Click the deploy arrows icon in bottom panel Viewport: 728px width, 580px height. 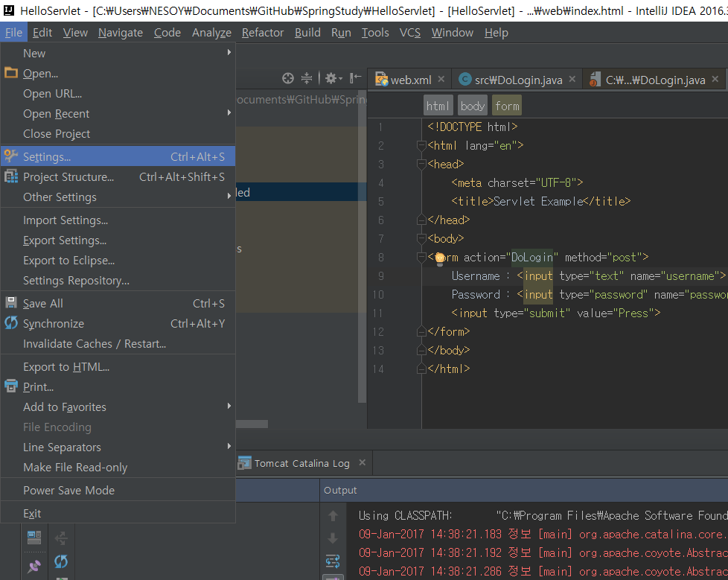click(61, 538)
